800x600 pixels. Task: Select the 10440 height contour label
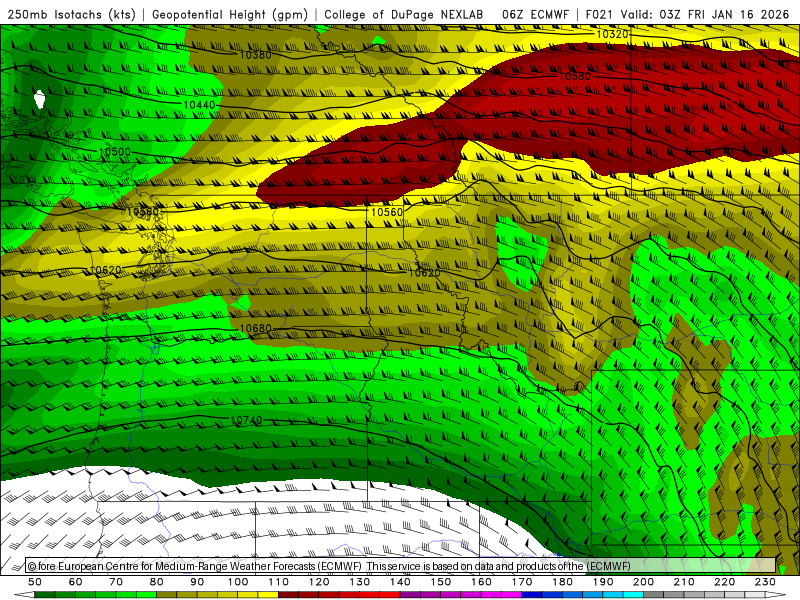pyautogui.click(x=199, y=105)
